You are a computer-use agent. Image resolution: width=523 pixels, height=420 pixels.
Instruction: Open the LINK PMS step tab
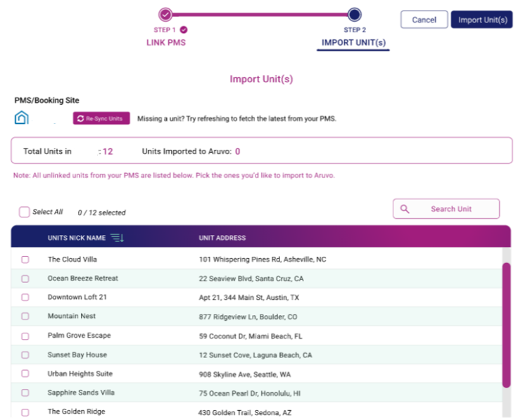166,42
